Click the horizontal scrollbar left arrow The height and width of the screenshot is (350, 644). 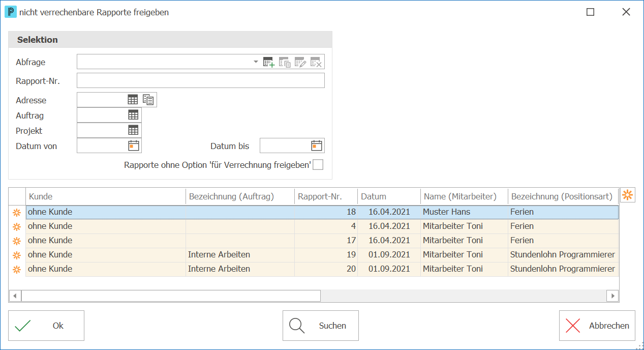point(15,296)
